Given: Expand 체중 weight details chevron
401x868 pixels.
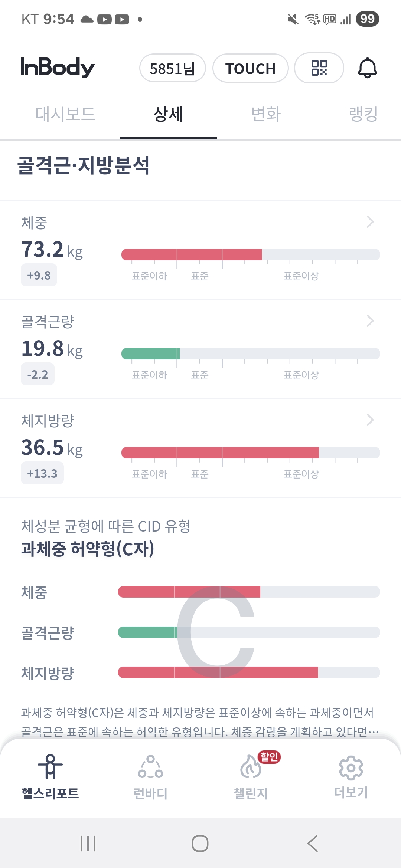Looking at the screenshot, I should click(x=370, y=222).
